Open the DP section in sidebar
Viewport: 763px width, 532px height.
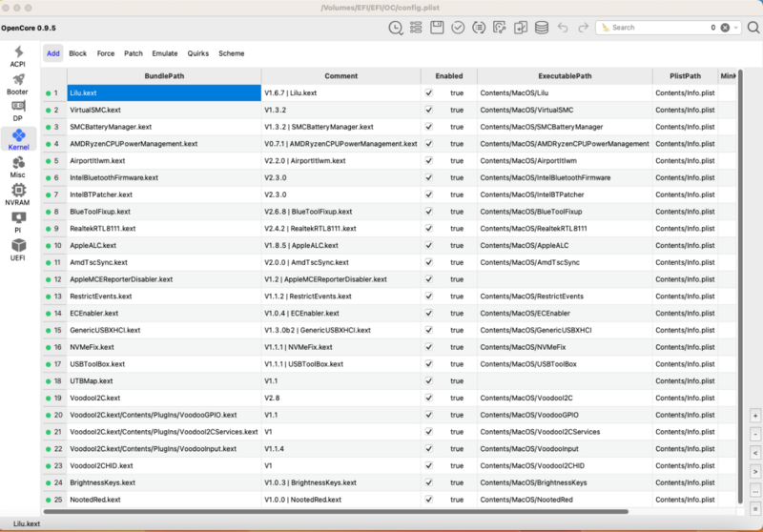click(x=18, y=112)
